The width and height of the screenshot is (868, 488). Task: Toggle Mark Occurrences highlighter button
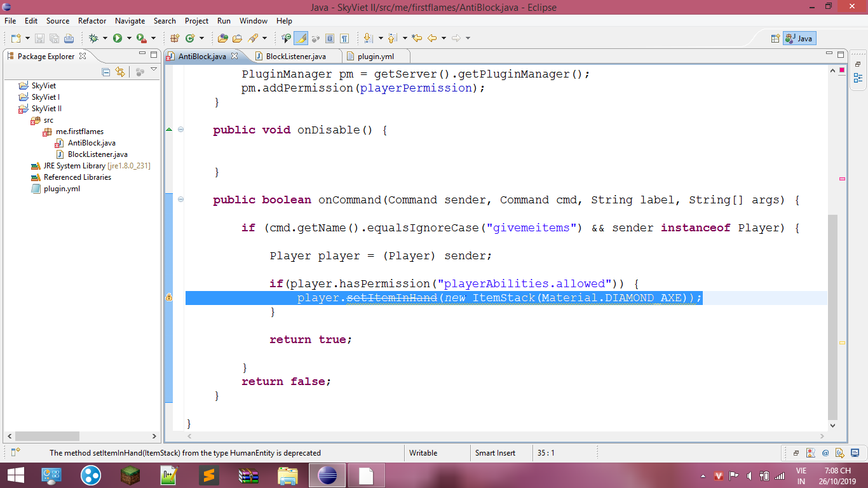pos(301,38)
